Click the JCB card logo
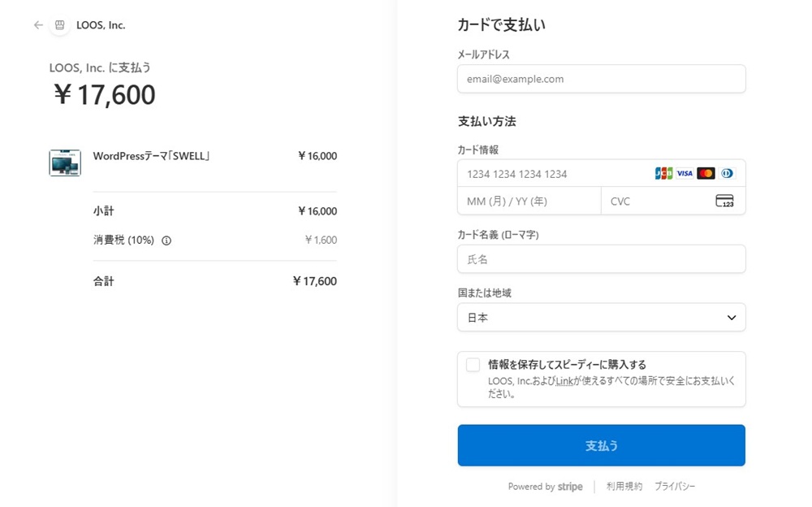This screenshot has height=507, width=812. pyautogui.click(x=663, y=173)
